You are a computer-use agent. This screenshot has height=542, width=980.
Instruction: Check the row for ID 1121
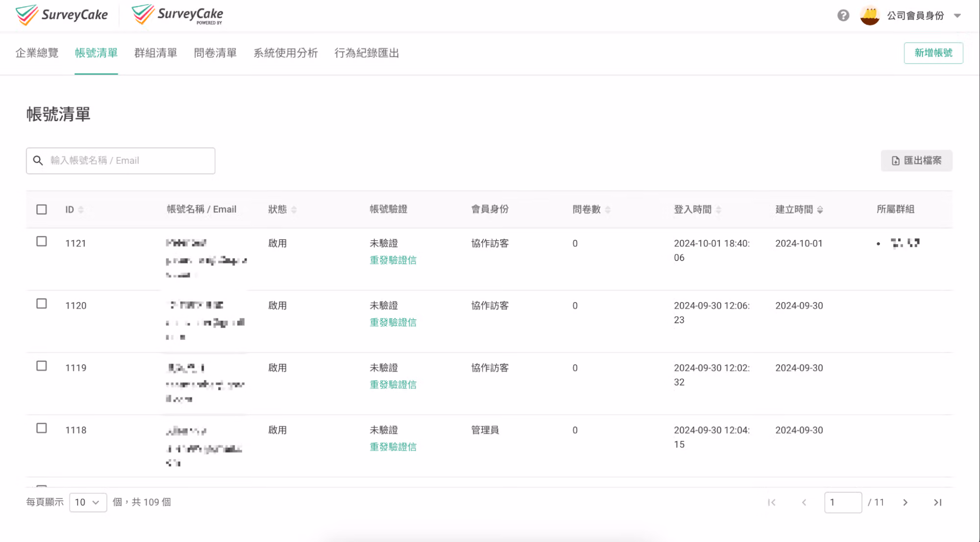tap(42, 241)
